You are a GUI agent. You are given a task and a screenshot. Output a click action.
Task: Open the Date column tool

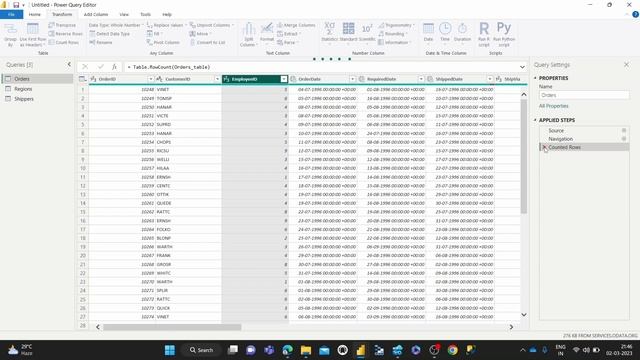(x=428, y=33)
